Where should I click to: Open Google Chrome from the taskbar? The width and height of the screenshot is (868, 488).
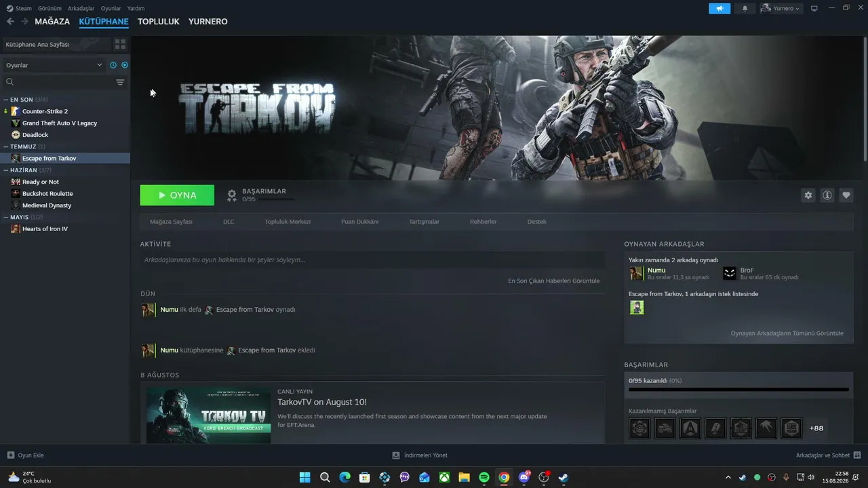point(504,477)
